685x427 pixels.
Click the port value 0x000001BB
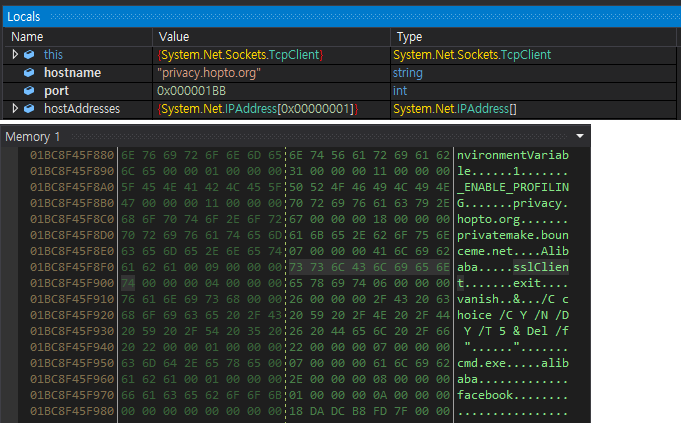tap(191, 90)
